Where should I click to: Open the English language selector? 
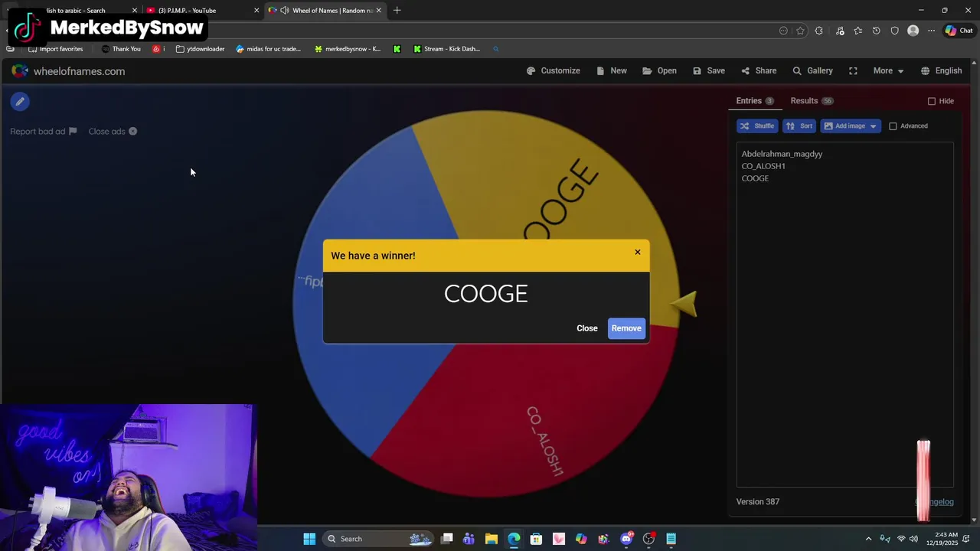[x=941, y=71]
